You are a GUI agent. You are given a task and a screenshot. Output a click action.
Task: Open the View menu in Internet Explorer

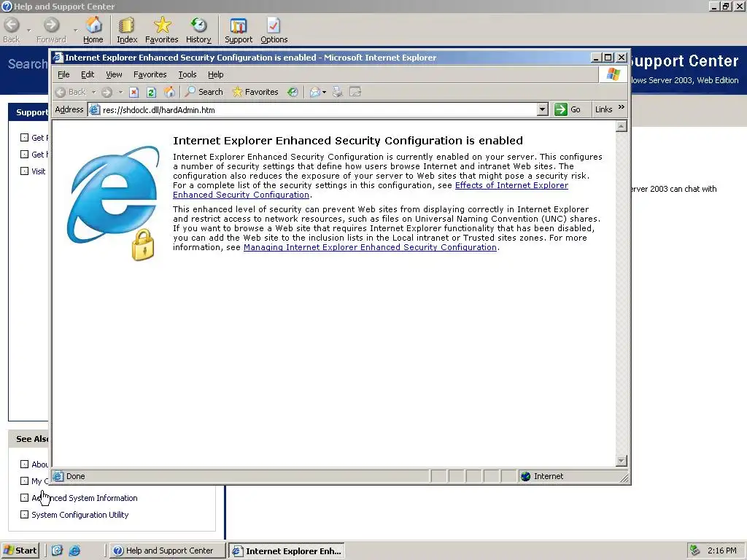pyautogui.click(x=114, y=74)
